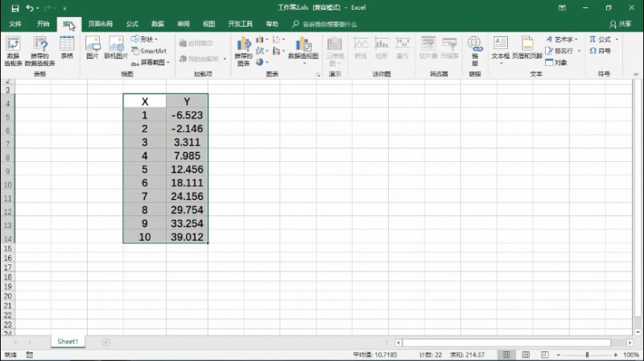Switch to Normal view button
The height and width of the screenshot is (361, 644).
506,355
